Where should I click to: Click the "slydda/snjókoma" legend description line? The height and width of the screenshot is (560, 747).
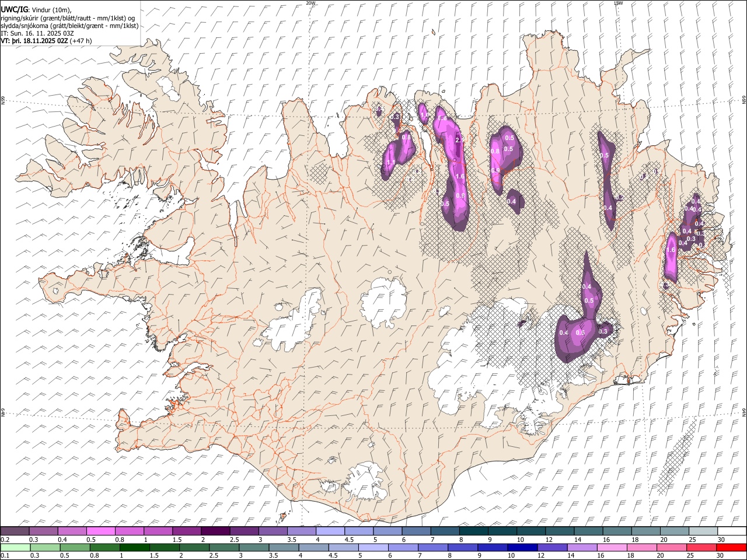69,26
